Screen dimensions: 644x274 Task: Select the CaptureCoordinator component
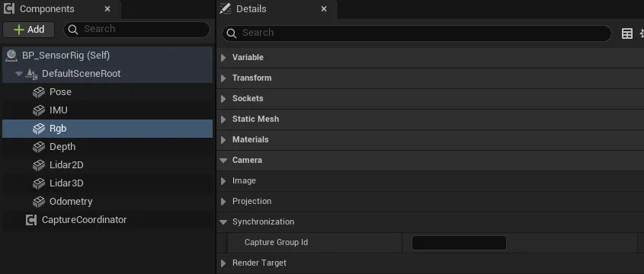pos(107,220)
